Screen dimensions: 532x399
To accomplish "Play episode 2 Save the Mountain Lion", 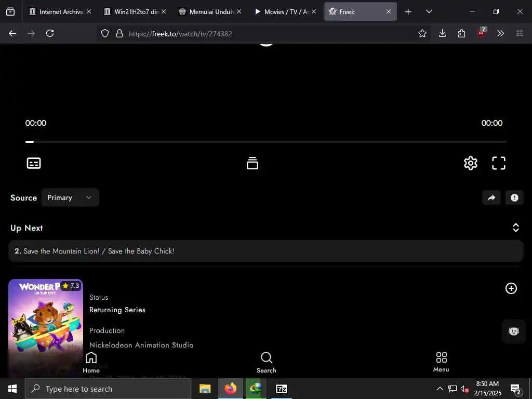I will click(x=266, y=251).
